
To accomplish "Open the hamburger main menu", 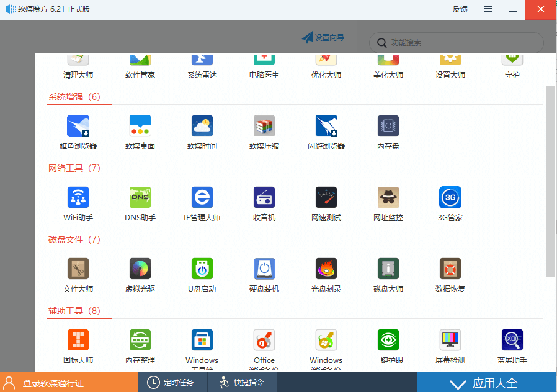I will pyautogui.click(x=488, y=9).
